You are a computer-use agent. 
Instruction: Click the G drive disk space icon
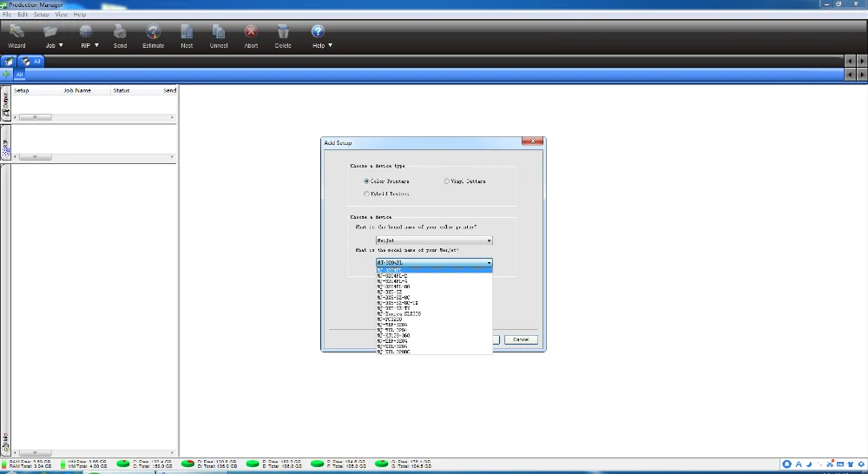pyautogui.click(x=381, y=464)
